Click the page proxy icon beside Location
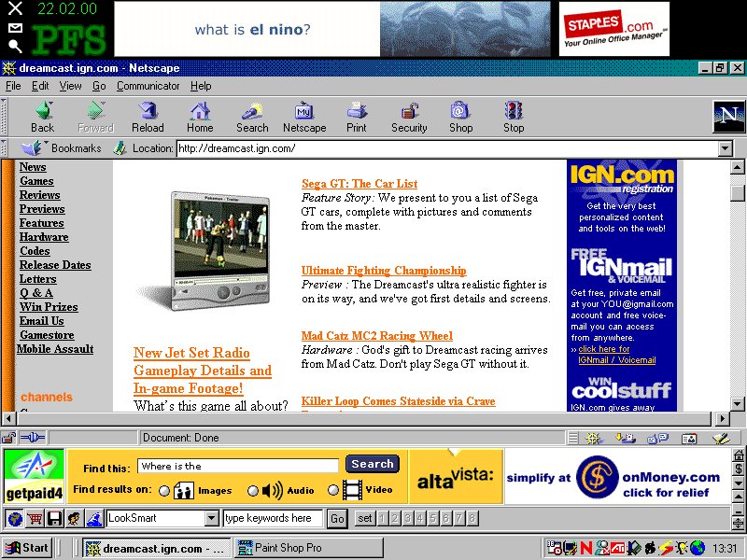 coord(120,148)
